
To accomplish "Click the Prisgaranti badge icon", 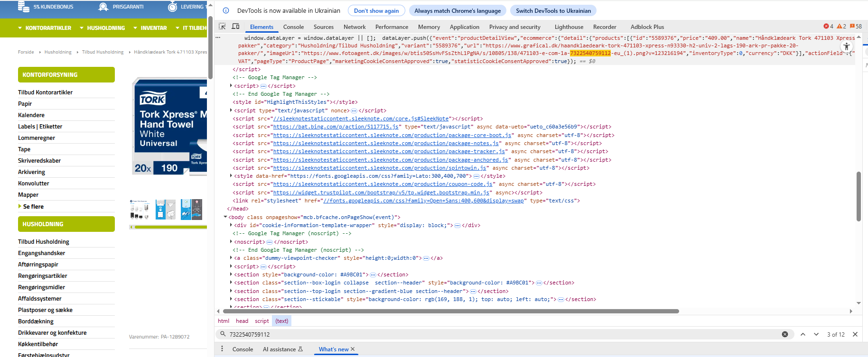I will 103,7.
